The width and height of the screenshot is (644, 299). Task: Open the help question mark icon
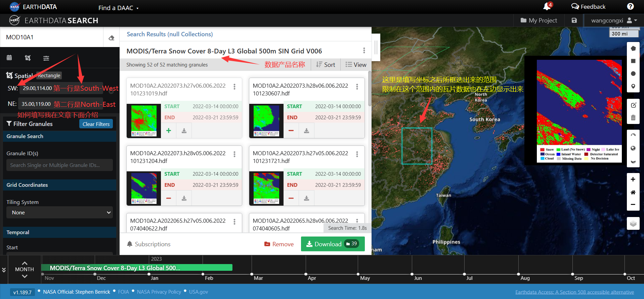coord(631,6)
